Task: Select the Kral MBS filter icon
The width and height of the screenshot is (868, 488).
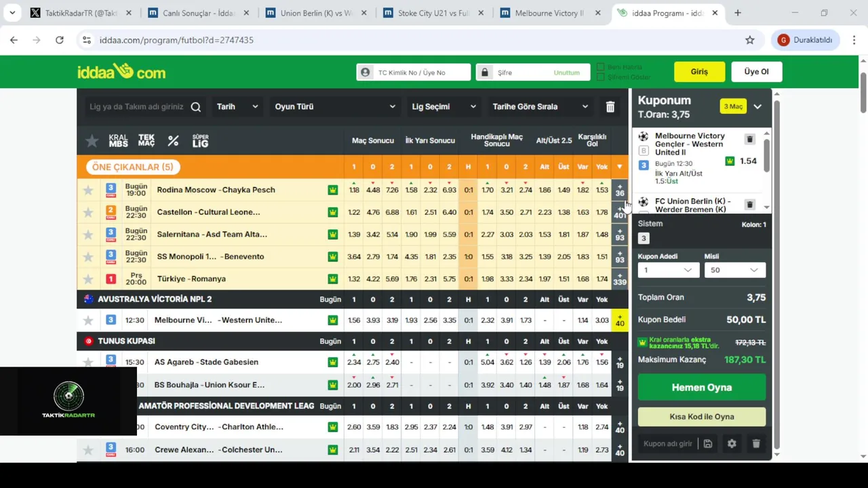Action: pyautogui.click(x=118, y=141)
